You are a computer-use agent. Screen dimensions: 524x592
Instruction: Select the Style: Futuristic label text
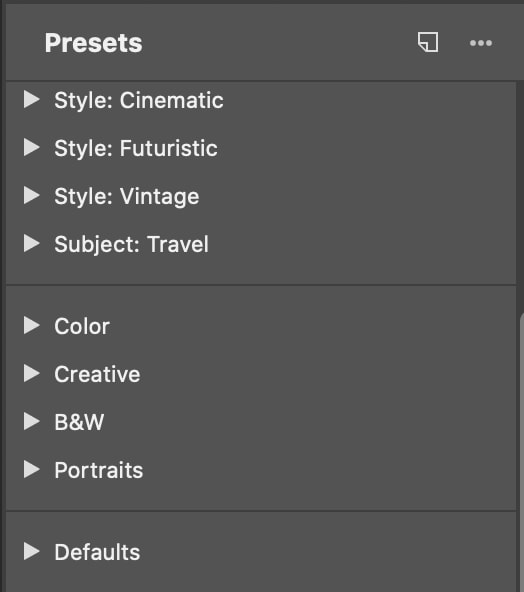pos(136,148)
